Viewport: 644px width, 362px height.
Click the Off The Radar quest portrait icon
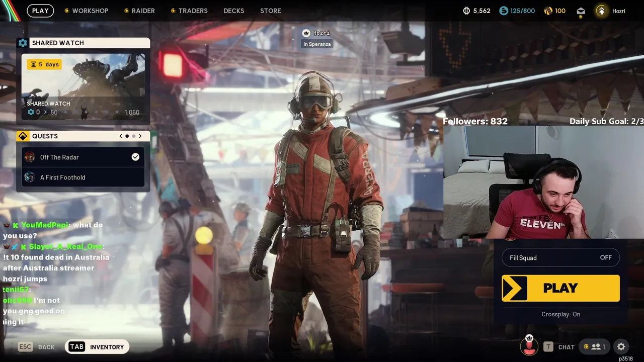click(x=30, y=157)
